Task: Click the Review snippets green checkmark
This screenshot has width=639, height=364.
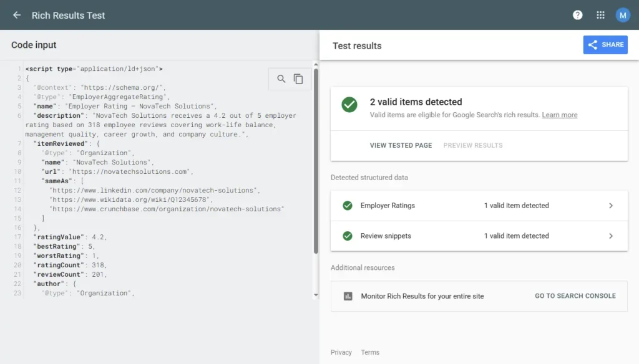Action: [x=347, y=236]
